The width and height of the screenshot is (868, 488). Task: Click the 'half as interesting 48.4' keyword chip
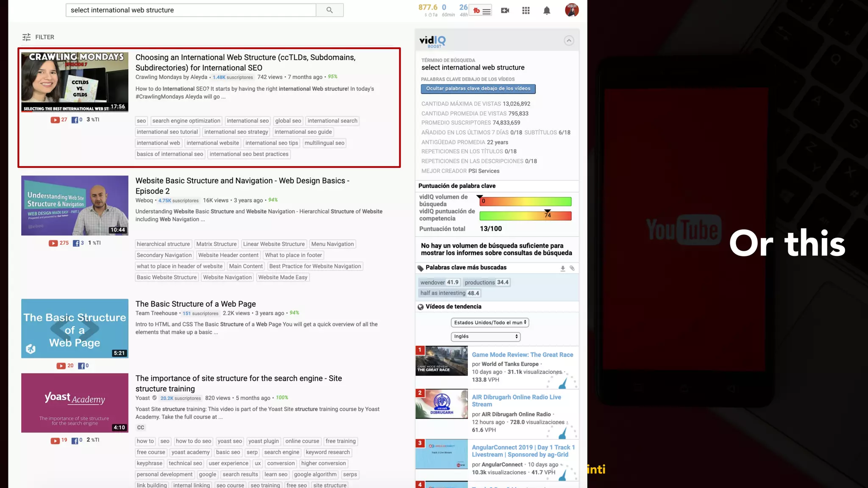[x=450, y=293]
